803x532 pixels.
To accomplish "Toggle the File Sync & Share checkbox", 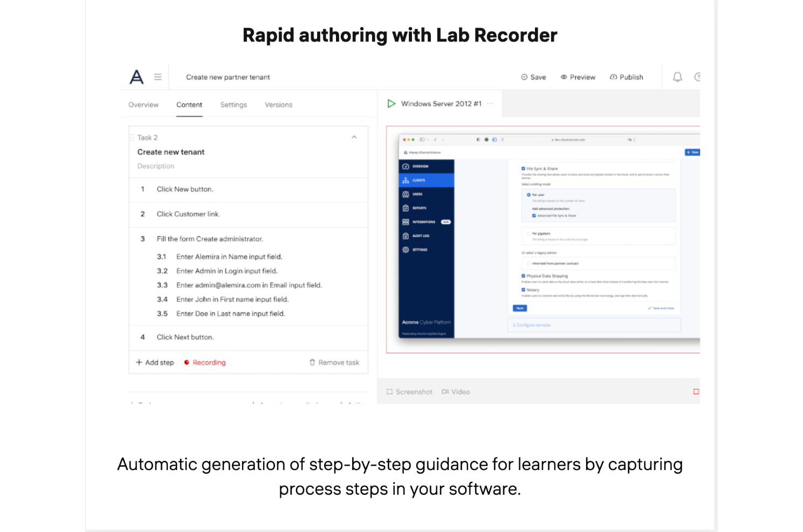I will (x=523, y=169).
